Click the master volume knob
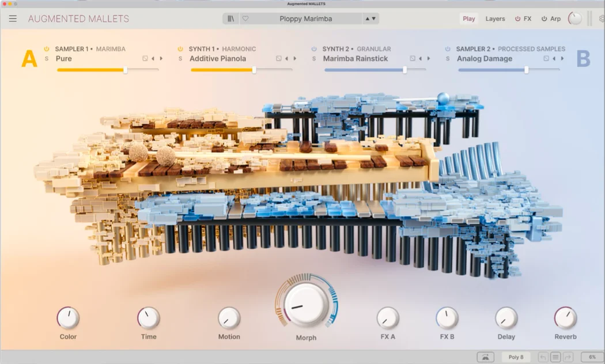Viewport: 605px width, 364px height. (574, 18)
